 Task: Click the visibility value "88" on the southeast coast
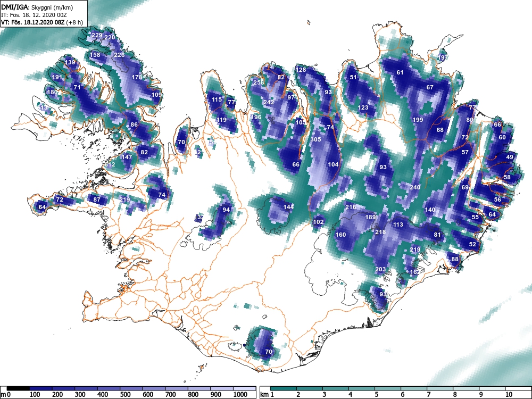[455, 259]
